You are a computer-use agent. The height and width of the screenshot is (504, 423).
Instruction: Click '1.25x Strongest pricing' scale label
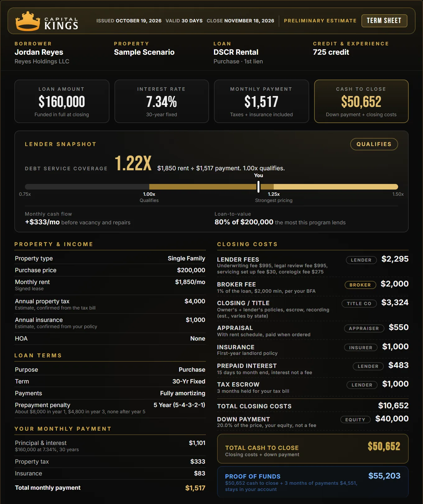pyautogui.click(x=274, y=197)
